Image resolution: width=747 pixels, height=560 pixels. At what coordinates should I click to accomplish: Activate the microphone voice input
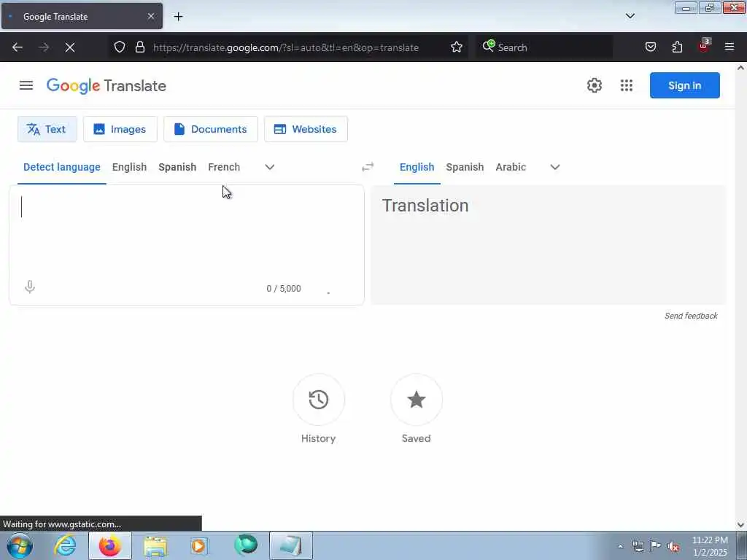pos(29,287)
